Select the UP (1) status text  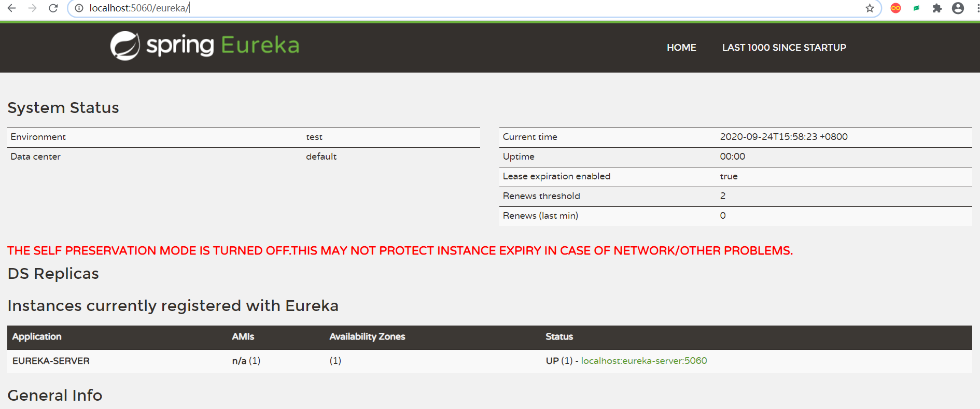click(x=559, y=361)
